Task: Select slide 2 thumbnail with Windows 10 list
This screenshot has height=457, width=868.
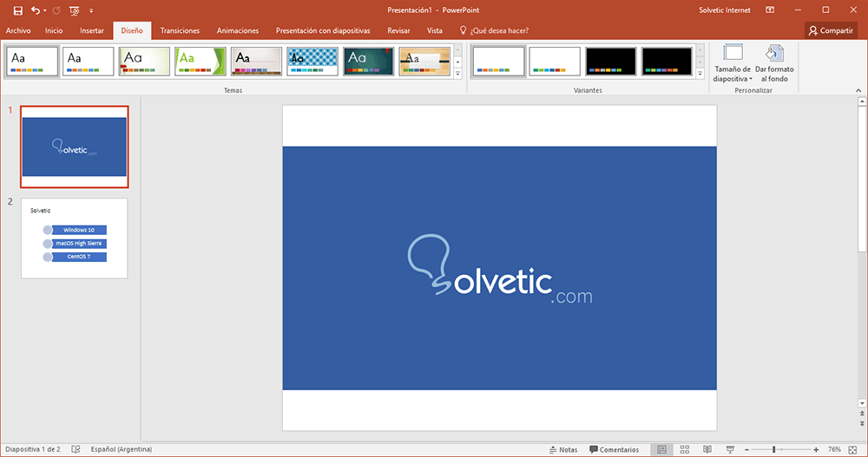Action: 74,238
